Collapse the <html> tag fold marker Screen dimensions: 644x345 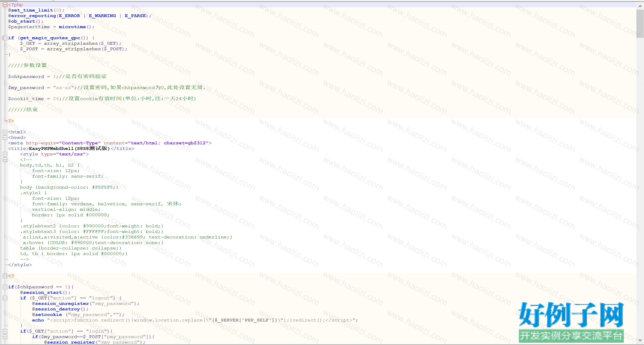(x=5, y=132)
